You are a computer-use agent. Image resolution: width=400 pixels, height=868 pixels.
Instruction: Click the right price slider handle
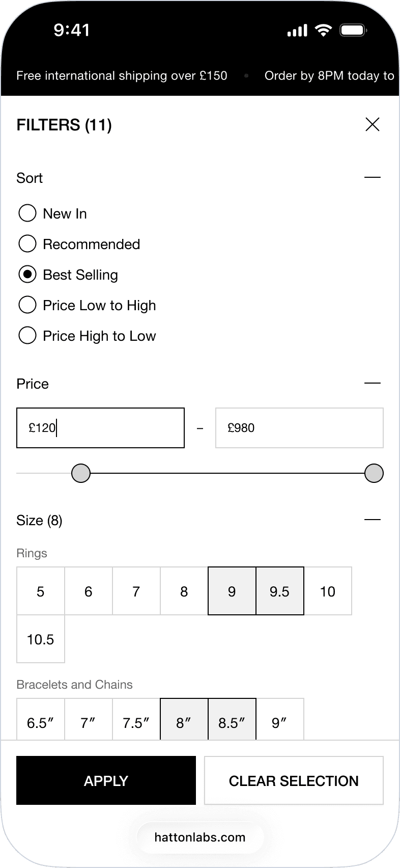(x=374, y=473)
